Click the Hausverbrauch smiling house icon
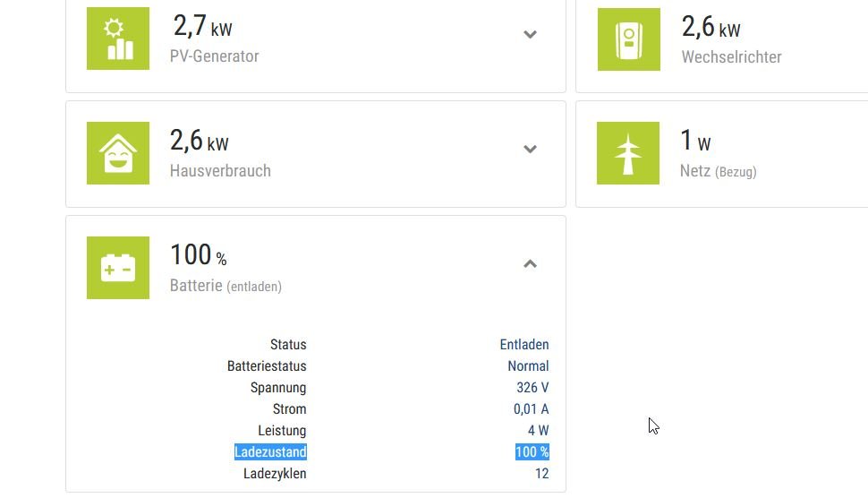Viewport: 868px width, 498px height. (118, 153)
